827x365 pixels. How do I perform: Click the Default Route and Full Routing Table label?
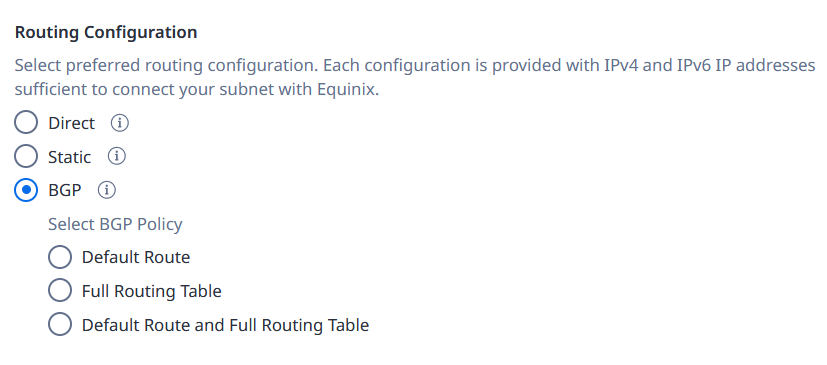tap(225, 325)
